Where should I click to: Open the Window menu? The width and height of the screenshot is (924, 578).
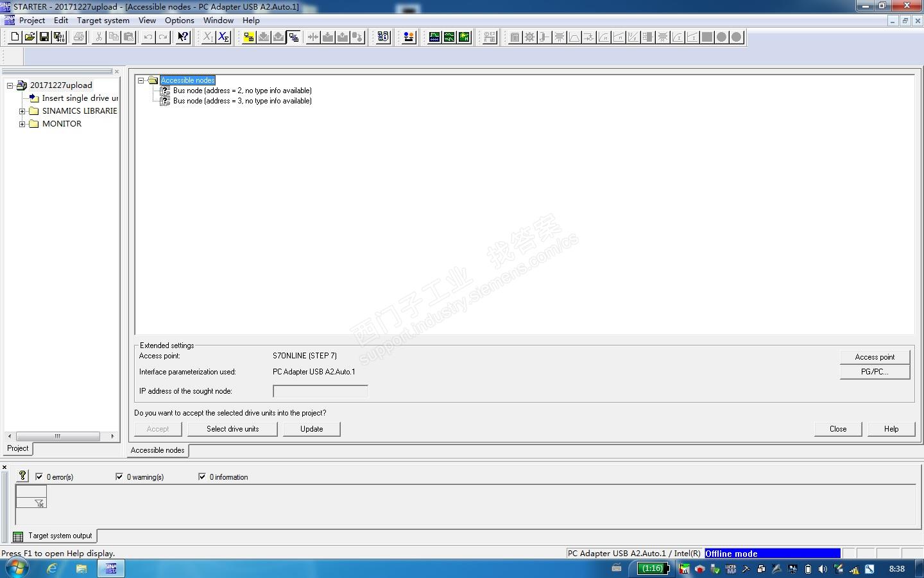[218, 21]
